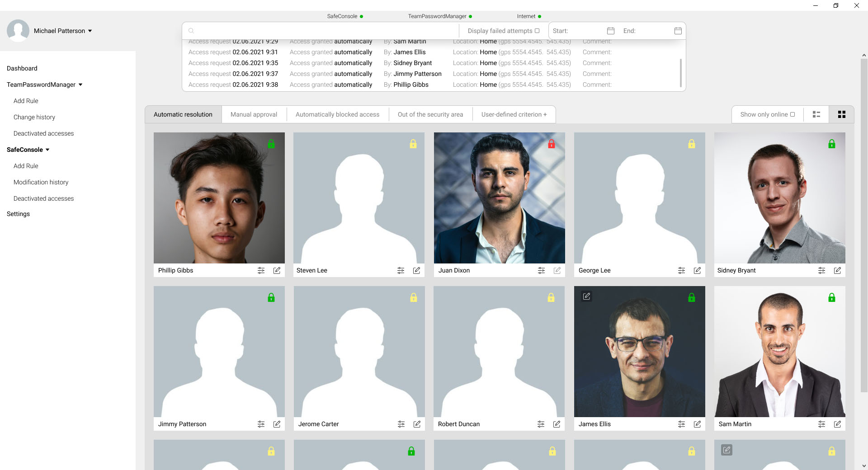The height and width of the screenshot is (470, 868).
Task: Collapse SafeConsole menu section
Action: pos(47,150)
